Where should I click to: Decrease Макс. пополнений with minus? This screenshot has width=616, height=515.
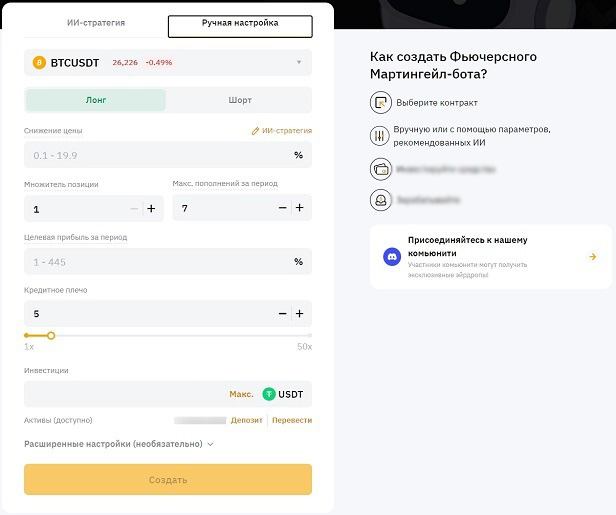point(283,208)
